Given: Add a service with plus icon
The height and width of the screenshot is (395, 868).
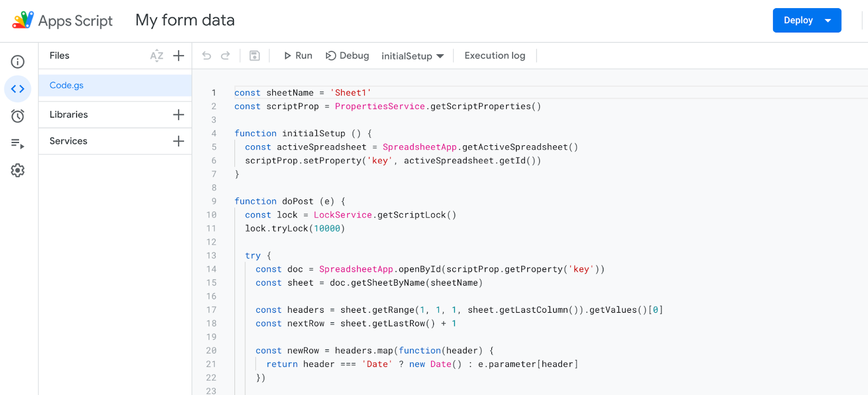Looking at the screenshot, I should click(178, 141).
